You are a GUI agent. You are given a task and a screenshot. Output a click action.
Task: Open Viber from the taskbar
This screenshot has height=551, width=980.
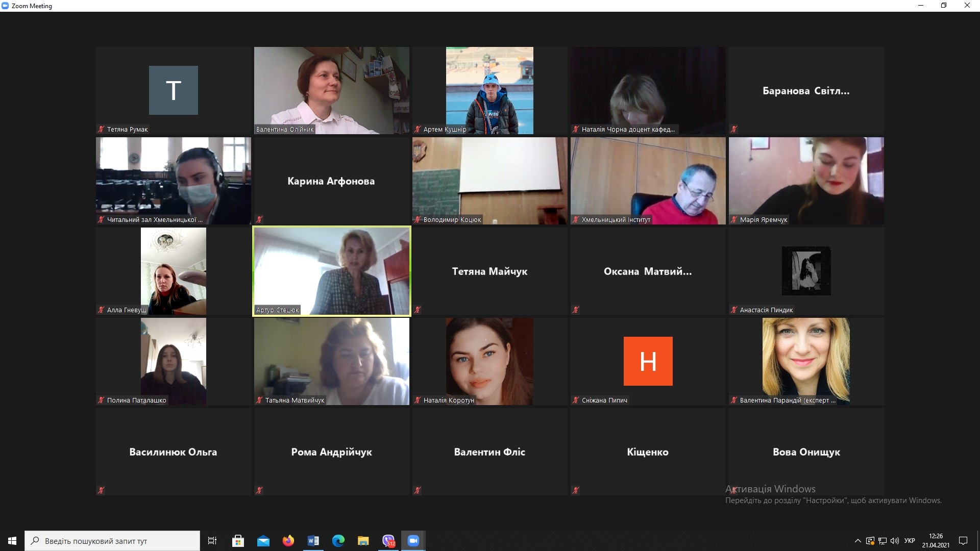pyautogui.click(x=388, y=541)
